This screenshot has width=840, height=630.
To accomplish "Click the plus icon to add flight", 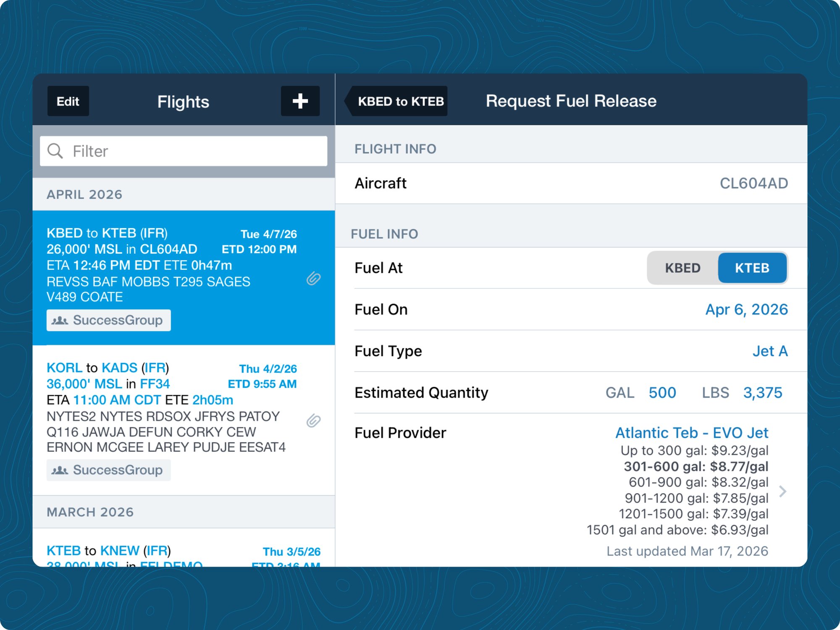I will click(300, 101).
